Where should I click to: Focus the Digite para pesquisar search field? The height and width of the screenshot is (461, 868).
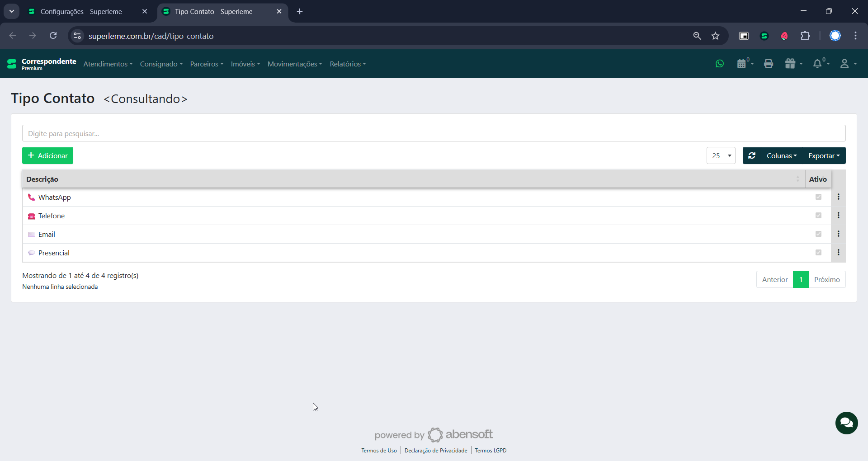point(434,133)
